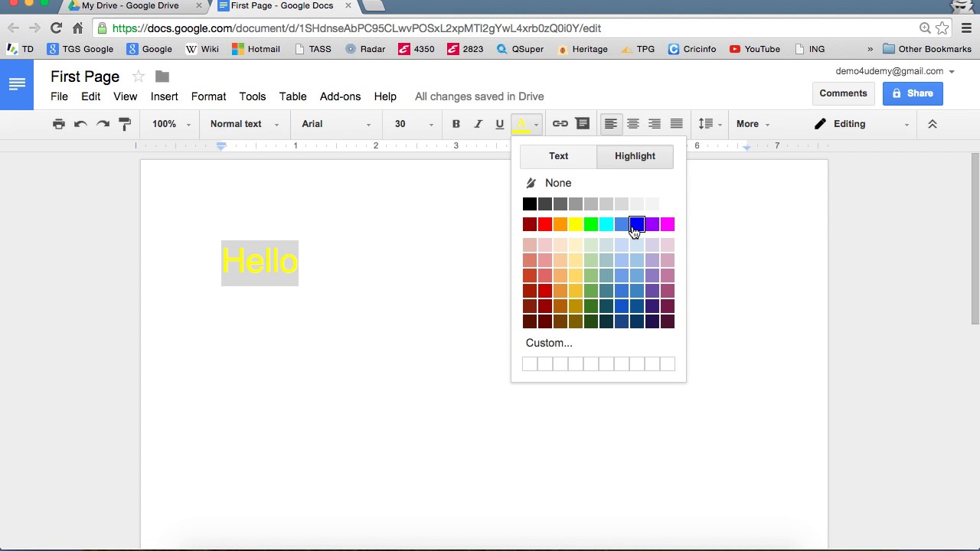Image resolution: width=980 pixels, height=551 pixels.
Task: Open the line spacing control
Action: [709, 124]
